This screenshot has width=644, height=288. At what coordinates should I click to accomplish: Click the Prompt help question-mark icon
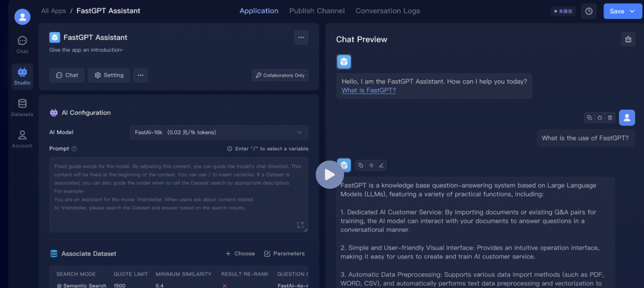click(74, 149)
